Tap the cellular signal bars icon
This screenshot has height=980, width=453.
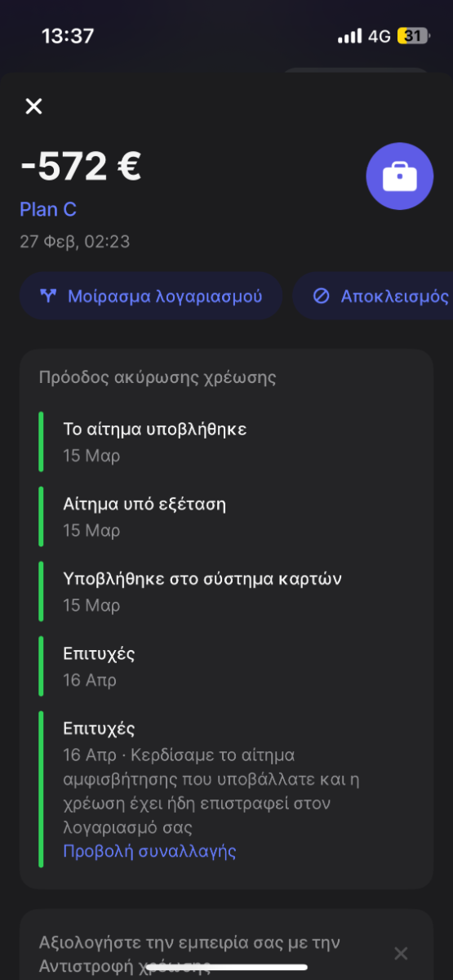point(349,36)
